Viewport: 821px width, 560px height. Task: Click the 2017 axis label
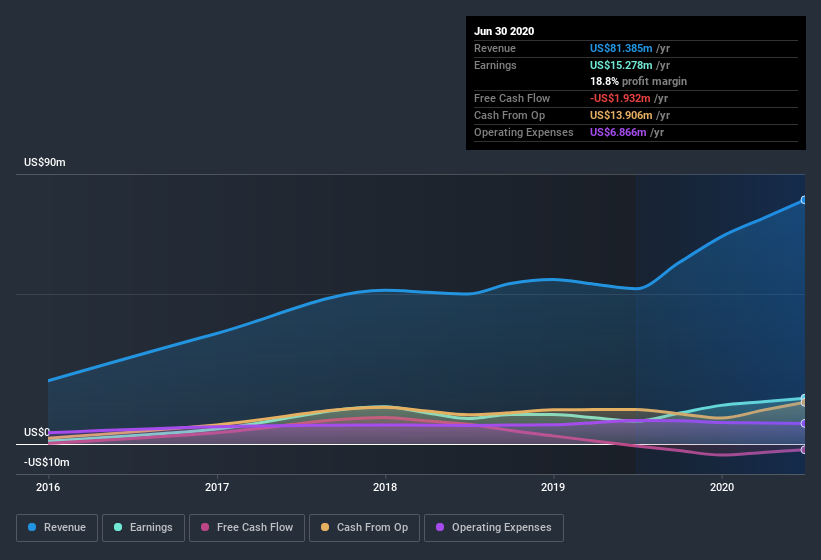[x=217, y=487]
